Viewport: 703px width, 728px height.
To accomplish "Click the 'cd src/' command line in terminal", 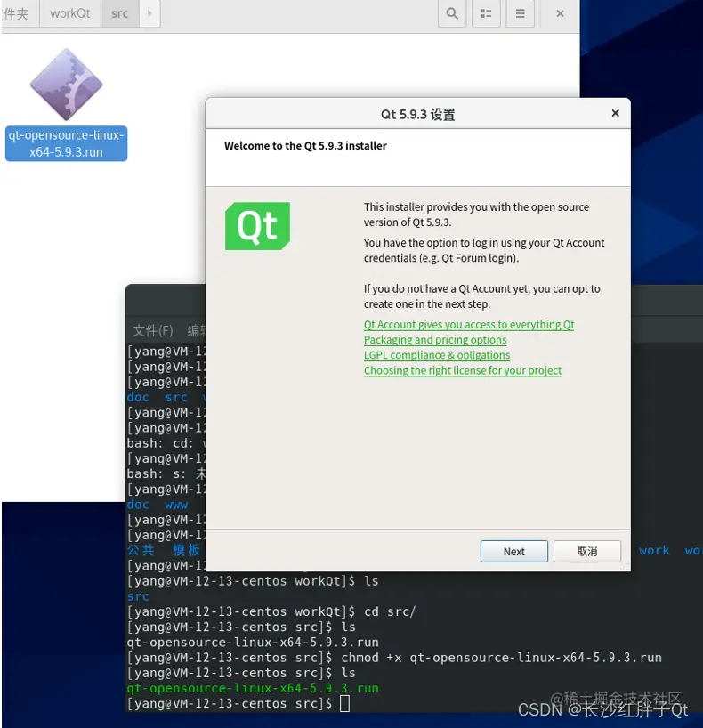I will pos(271,612).
